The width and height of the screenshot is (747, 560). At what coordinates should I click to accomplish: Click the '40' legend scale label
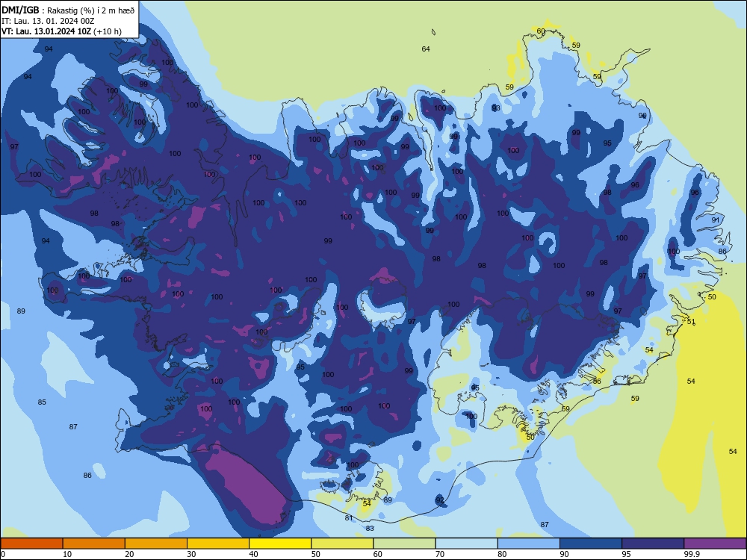253,554
